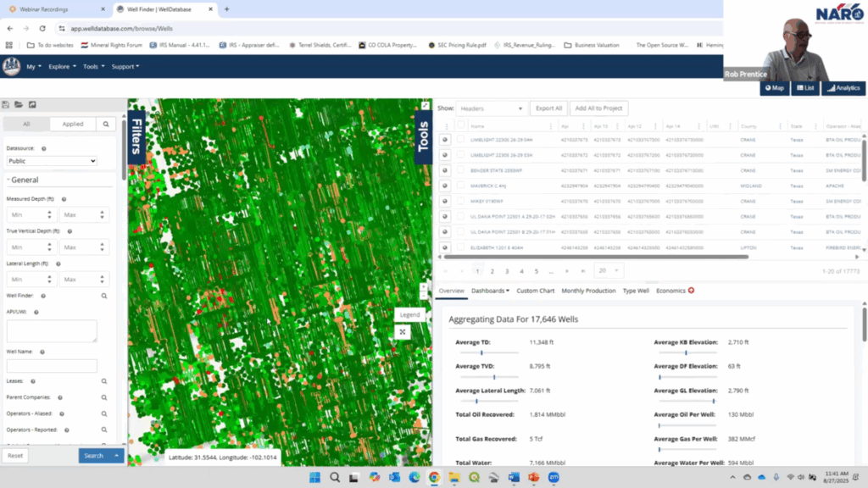Switch to the Monthly Production tab
The height and width of the screenshot is (488, 868).
click(588, 291)
